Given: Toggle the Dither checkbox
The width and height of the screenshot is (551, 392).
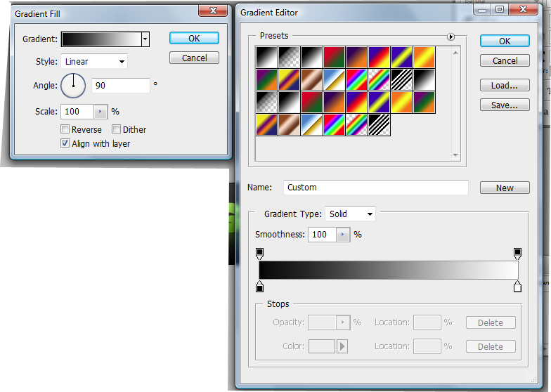Looking at the screenshot, I should coord(117,130).
